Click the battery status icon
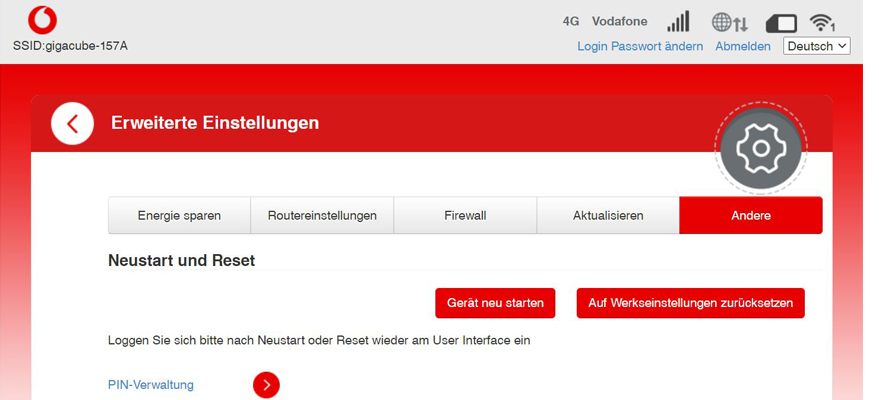This screenshot has height=400, width=879. [x=781, y=23]
